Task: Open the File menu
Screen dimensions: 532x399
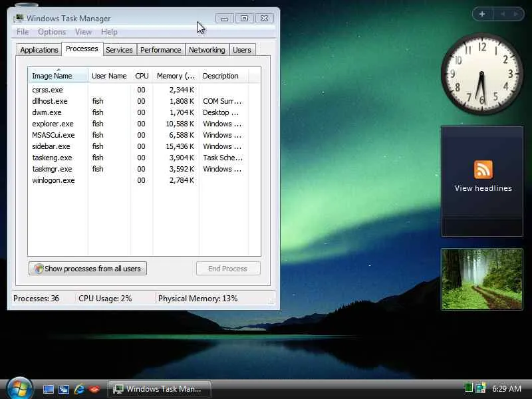Action: pyautogui.click(x=23, y=32)
